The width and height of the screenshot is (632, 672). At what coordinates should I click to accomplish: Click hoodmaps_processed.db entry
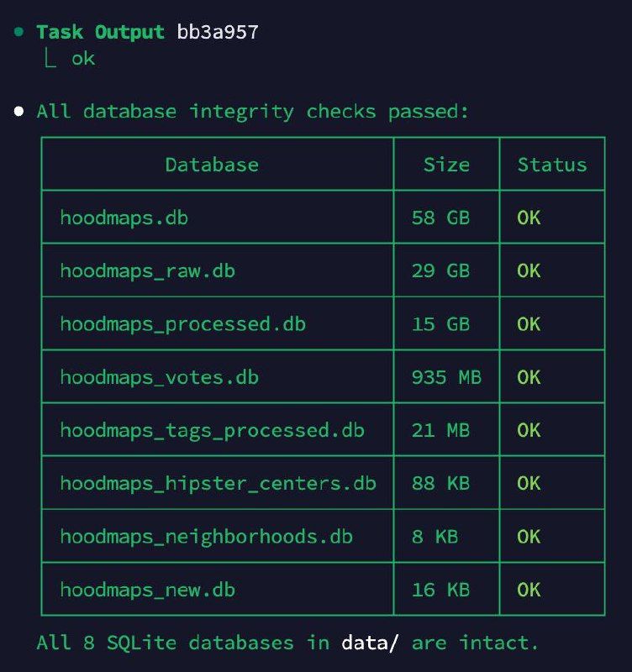tap(182, 324)
